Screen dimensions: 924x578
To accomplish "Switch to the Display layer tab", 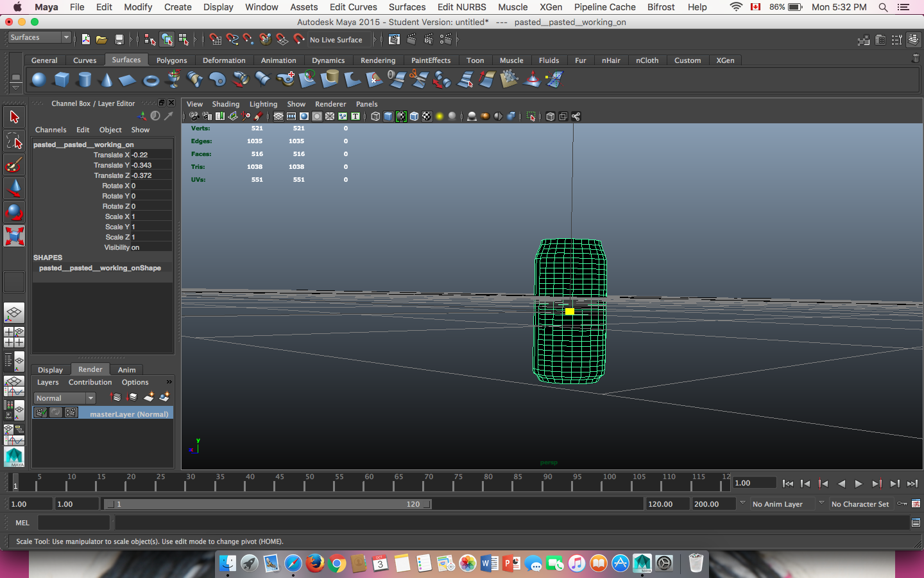I will click(50, 370).
